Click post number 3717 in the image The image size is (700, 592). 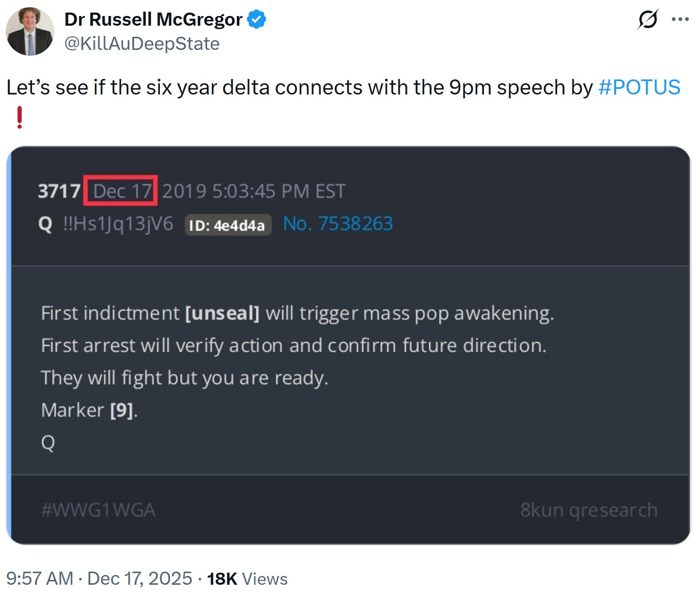(59, 191)
